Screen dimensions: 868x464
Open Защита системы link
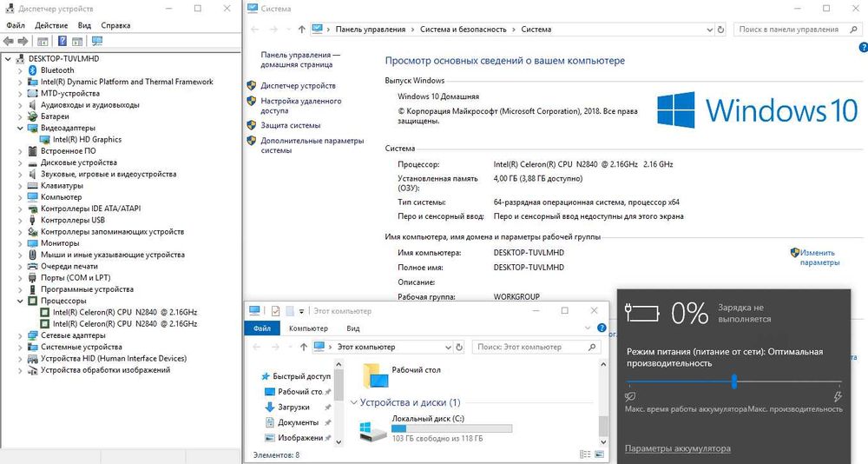pos(291,125)
